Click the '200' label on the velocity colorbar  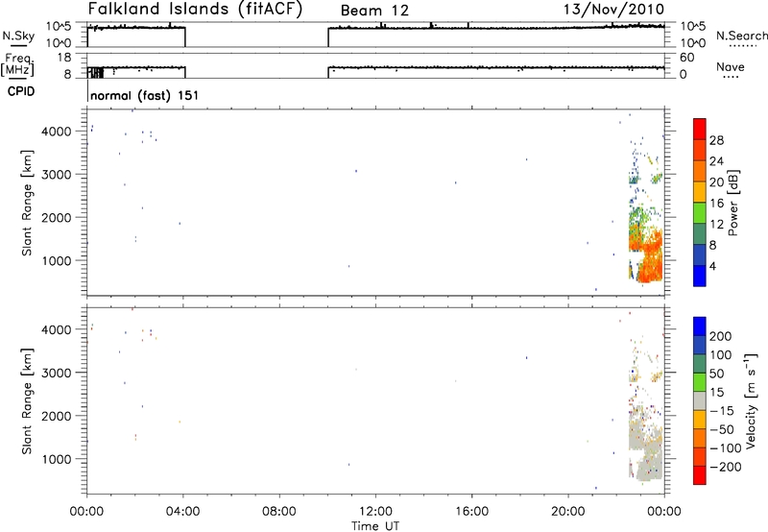click(721, 336)
